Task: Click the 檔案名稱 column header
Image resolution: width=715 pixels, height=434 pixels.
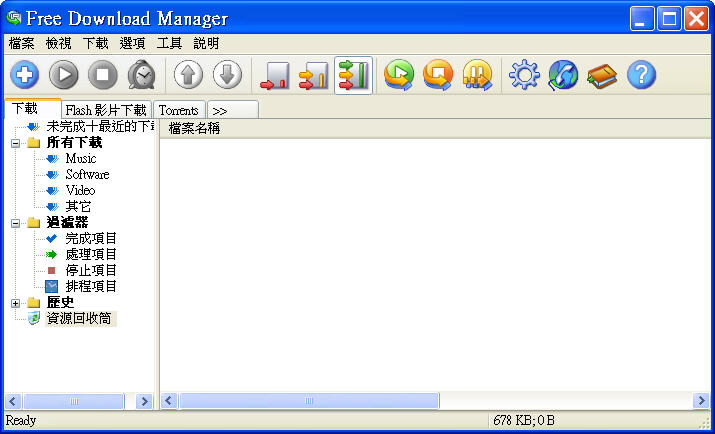Action: tap(194, 129)
